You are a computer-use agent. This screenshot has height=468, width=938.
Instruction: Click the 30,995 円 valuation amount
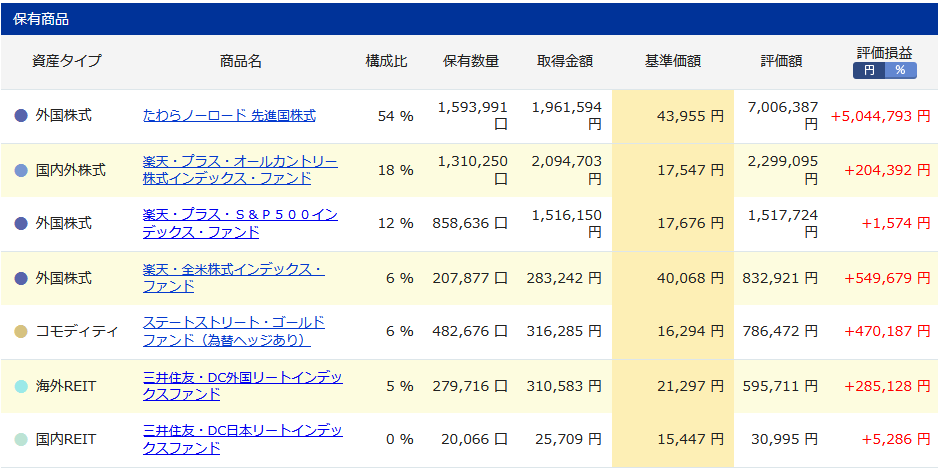click(x=785, y=440)
